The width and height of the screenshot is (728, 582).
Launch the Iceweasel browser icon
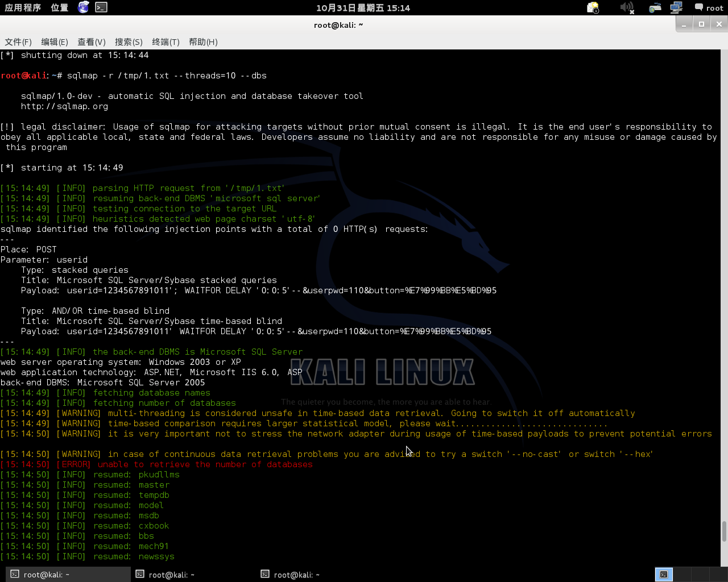coord(84,7)
